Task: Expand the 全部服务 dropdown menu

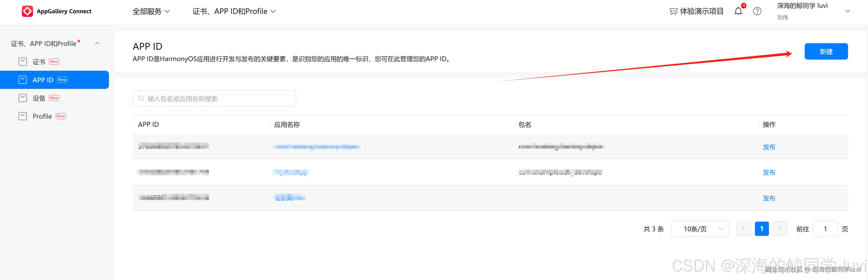Action: (151, 11)
